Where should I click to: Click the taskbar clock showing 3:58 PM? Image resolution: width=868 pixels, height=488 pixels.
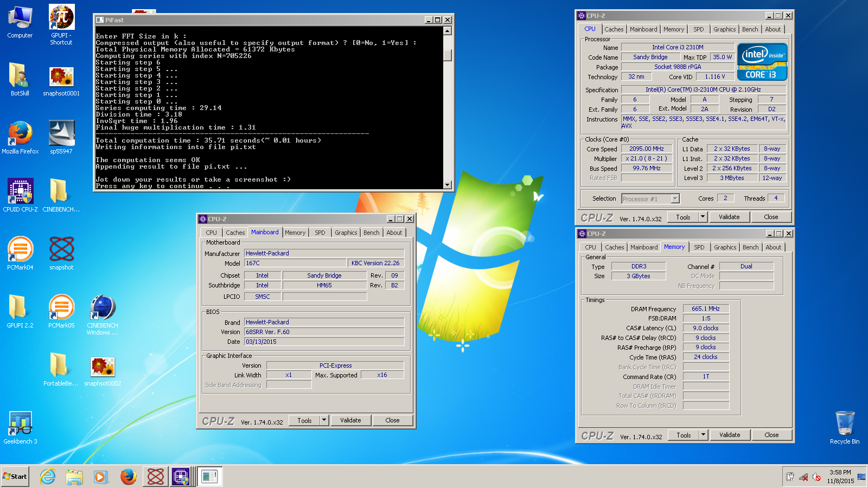840,477
